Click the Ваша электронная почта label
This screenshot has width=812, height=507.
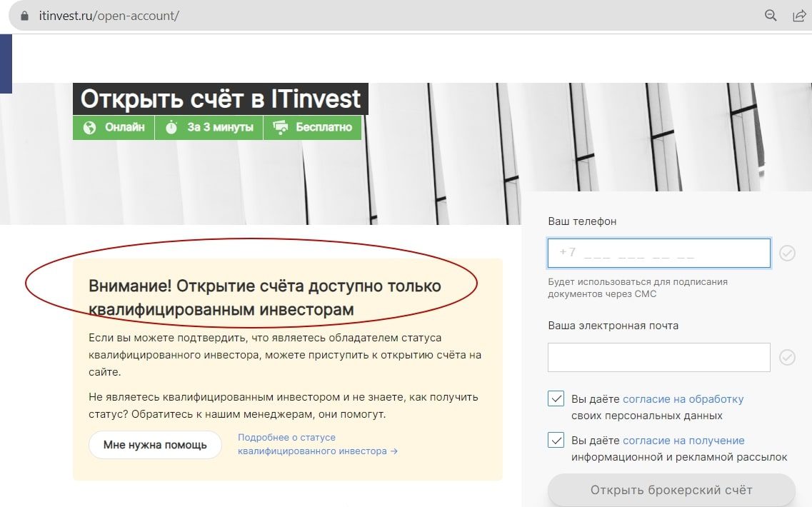(613, 326)
